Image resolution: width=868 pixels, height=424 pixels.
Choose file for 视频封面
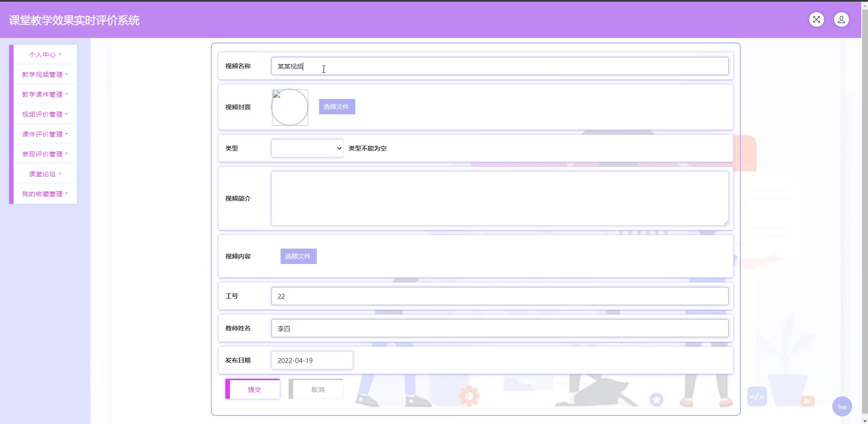(x=337, y=107)
